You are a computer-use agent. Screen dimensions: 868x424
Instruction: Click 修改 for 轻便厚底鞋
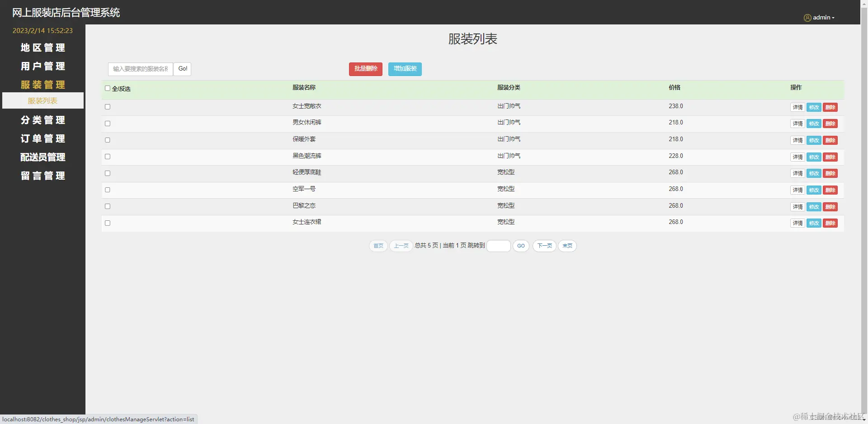814,173
